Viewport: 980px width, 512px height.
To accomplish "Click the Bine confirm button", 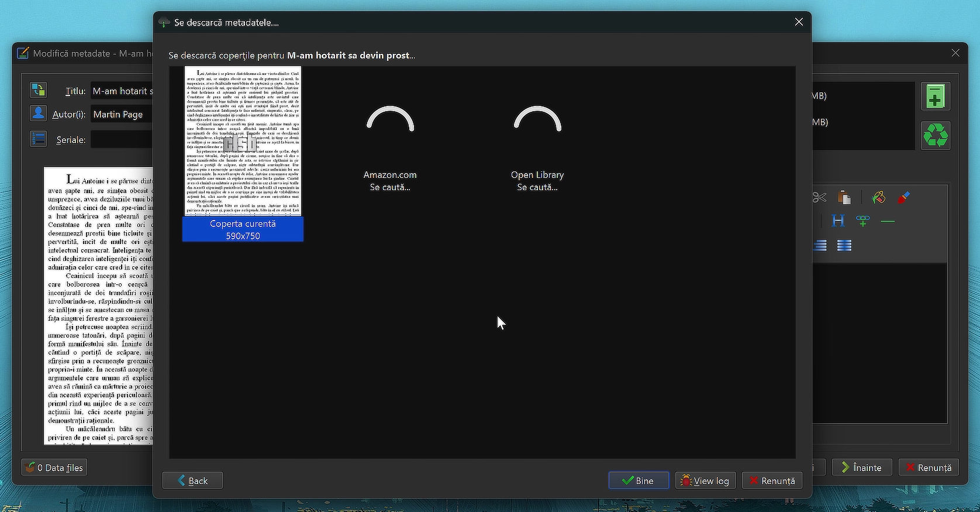I will pos(639,480).
